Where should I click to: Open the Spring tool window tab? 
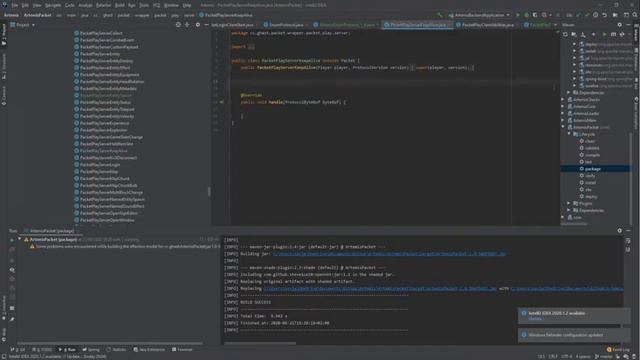91,350
